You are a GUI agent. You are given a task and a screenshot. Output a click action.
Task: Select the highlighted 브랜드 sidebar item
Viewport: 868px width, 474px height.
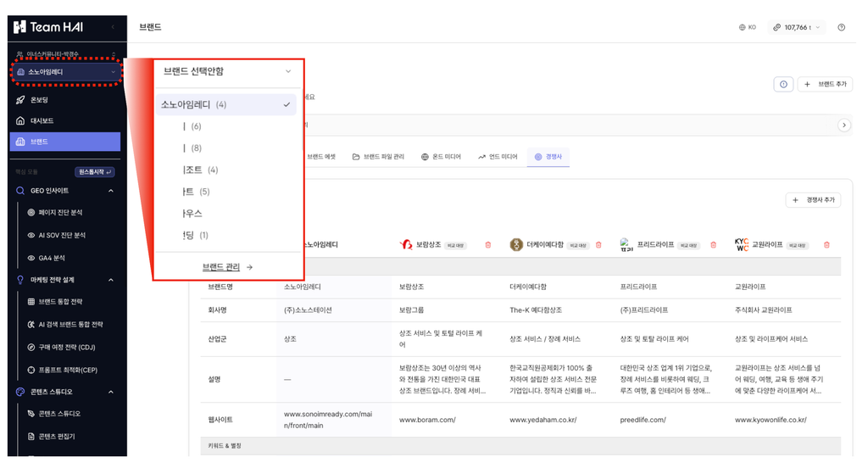(64, 142)
